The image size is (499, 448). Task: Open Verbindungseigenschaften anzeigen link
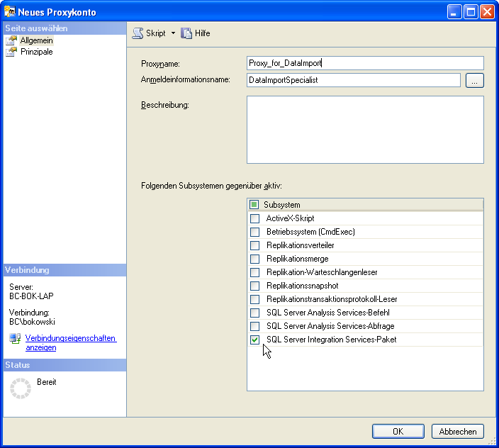coord(71,342)
